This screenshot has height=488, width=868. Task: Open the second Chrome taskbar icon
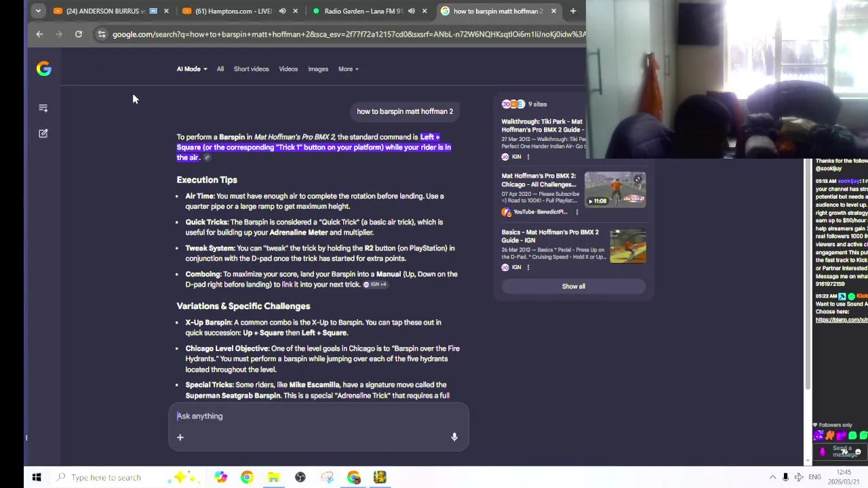(x=353, y=477)
